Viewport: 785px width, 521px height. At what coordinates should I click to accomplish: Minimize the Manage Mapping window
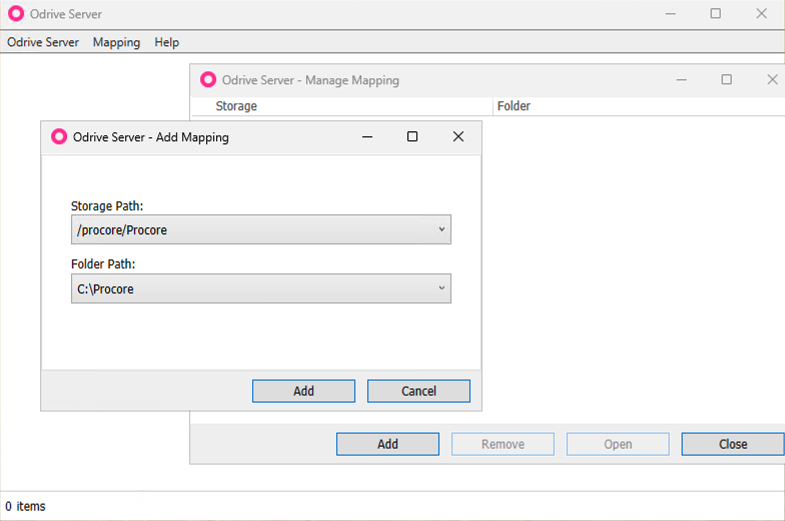click(x=681, y=80)
